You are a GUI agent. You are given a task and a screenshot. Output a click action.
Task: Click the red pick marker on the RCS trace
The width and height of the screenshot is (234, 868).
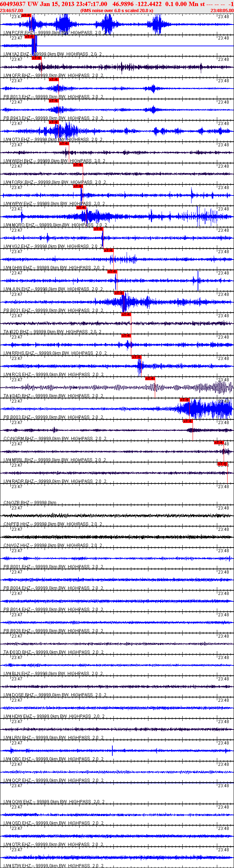tap(137, 357)
